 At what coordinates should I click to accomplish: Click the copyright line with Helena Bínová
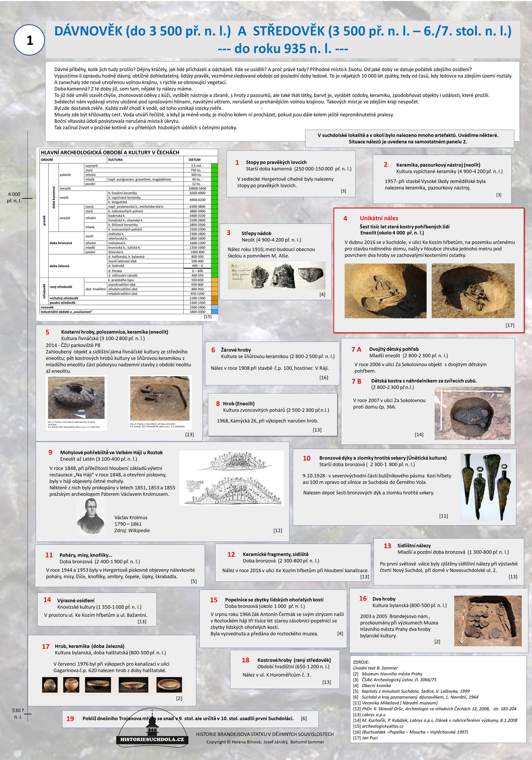point(265,742)
